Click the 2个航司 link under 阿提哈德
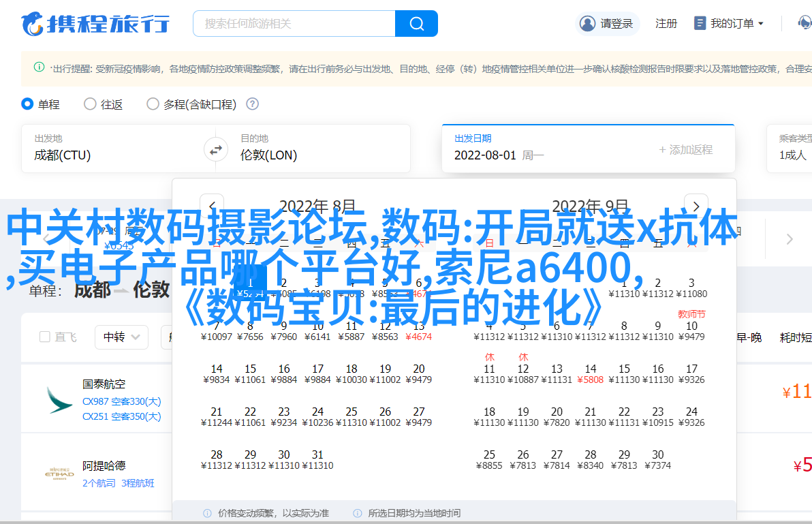Screen dimensions: 812x524 (x=99, y=483)
